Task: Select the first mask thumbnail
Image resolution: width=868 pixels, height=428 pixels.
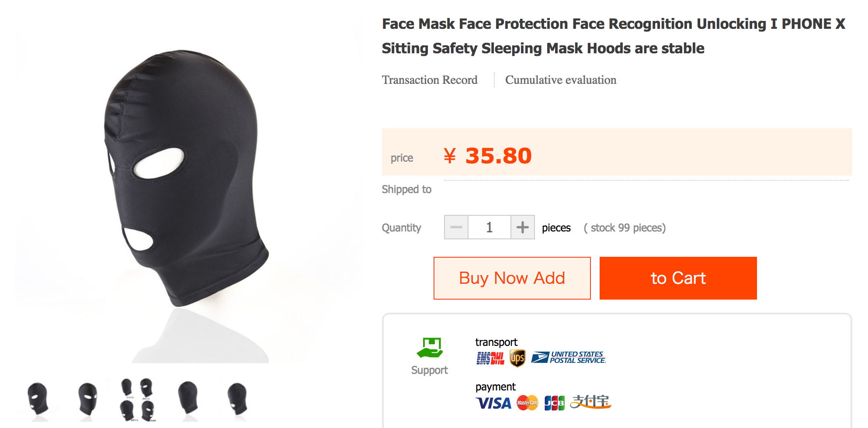Action: [38, 400]
